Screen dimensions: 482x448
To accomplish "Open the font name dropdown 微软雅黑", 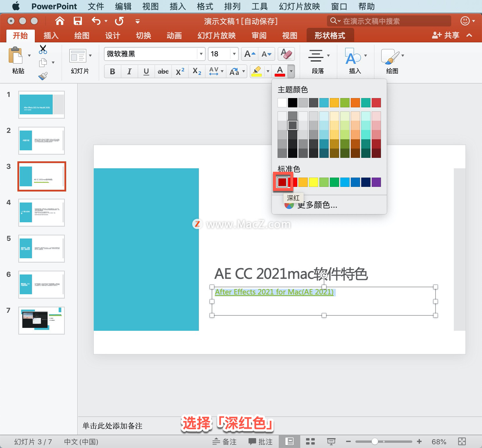I will coord(201,54).
